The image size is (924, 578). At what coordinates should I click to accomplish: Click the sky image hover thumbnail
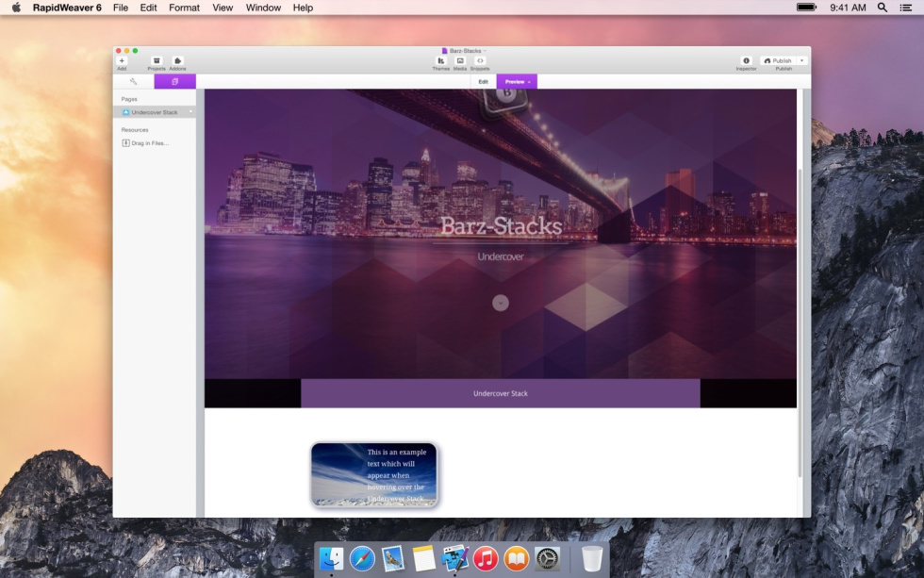[374, 475]
